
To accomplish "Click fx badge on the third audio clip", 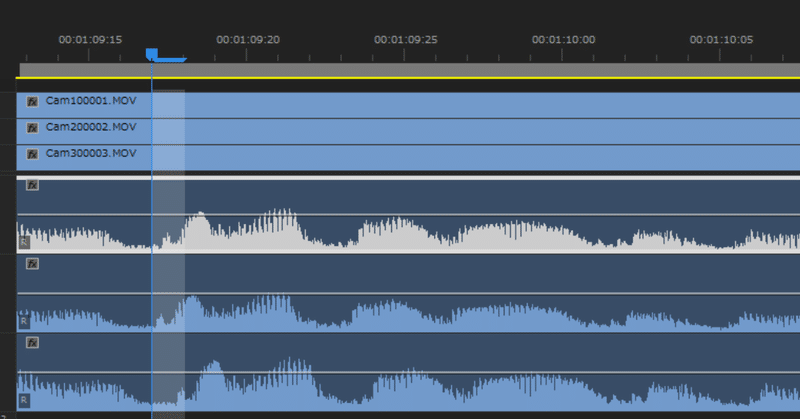I will tap(32, 343).
